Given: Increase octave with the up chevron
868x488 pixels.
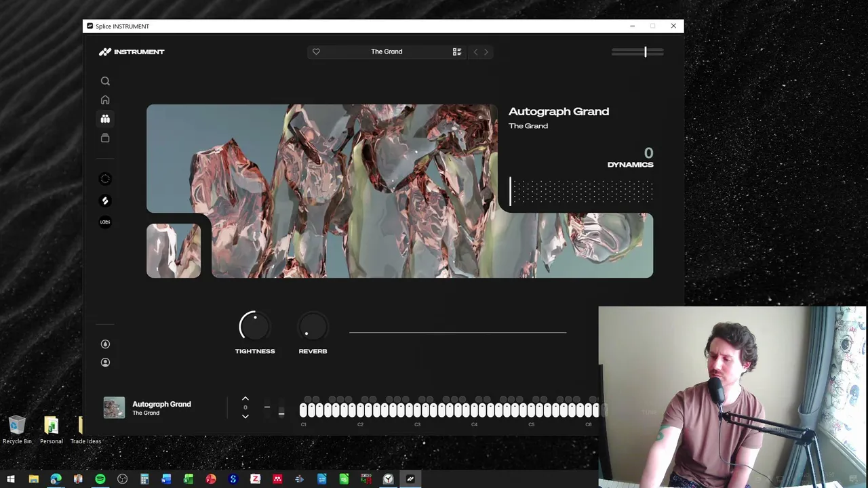Looking at the screenshot, I should (x=245, y=399).
